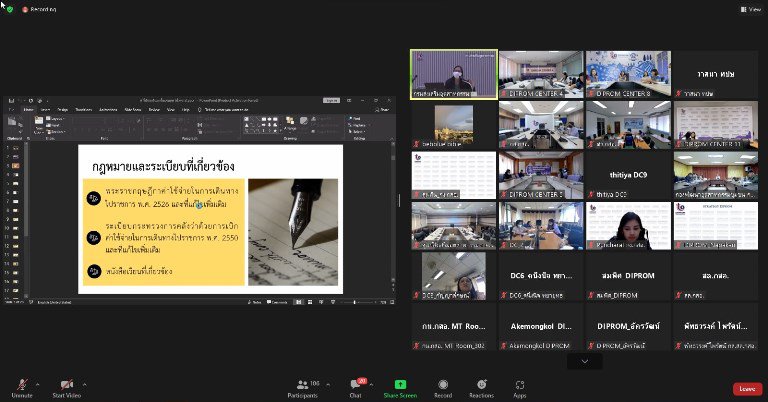Screen dimensions: 768x402
Task: Expand the caret beside Chat
Action: coord(371,385)
